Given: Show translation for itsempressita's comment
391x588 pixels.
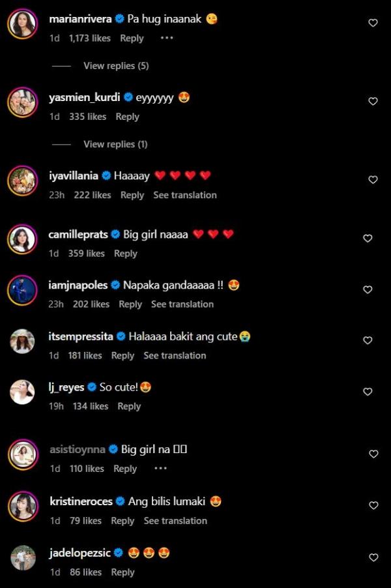Looking at the screenshot, I should tap(175, 355).
